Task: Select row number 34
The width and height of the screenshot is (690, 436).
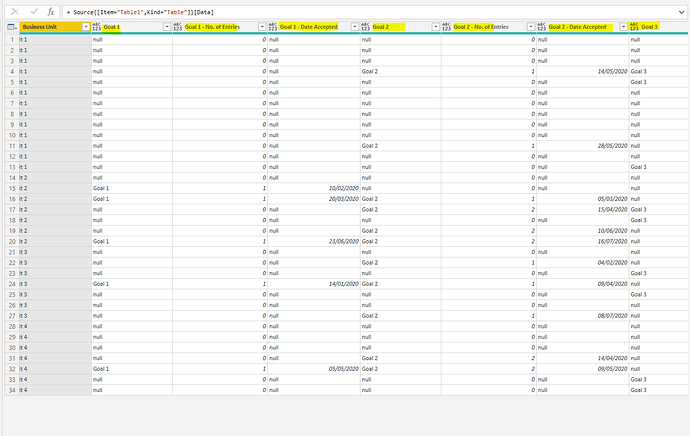Action: click(x=12, y=390)
